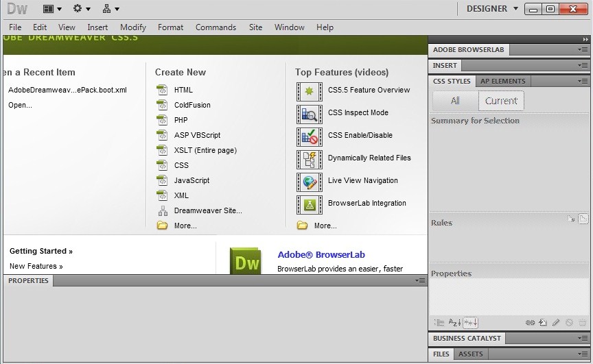The height and width of the screenshot is (364, 593).
Task: Click the Live View Navigation video icon
Action: 310,182
